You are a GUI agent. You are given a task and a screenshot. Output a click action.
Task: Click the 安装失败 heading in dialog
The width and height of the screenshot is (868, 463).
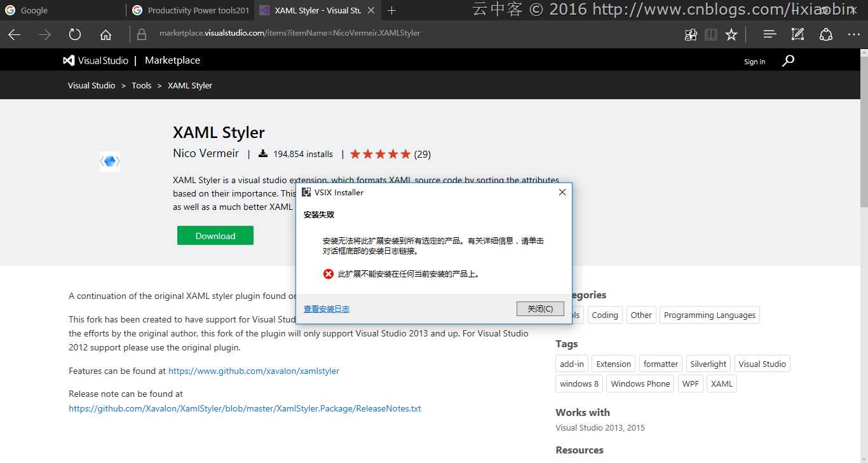click(x=319, y=215)
